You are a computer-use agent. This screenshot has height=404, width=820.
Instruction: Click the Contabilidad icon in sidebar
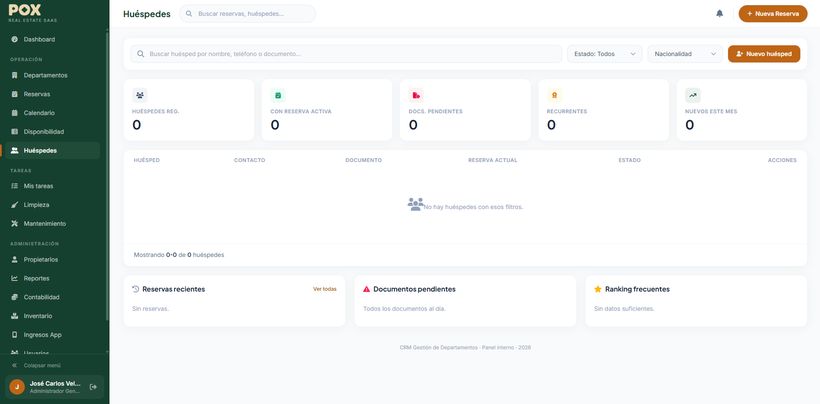[14, 297]
